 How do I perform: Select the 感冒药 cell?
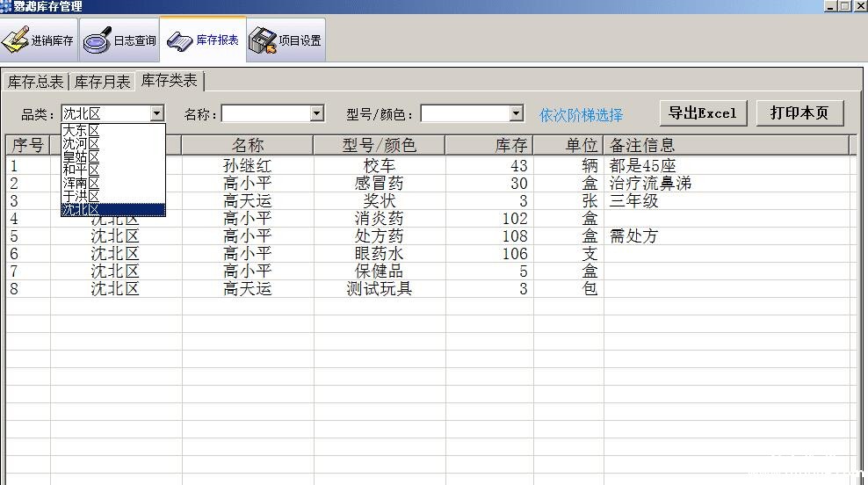(x=380, y=184)
